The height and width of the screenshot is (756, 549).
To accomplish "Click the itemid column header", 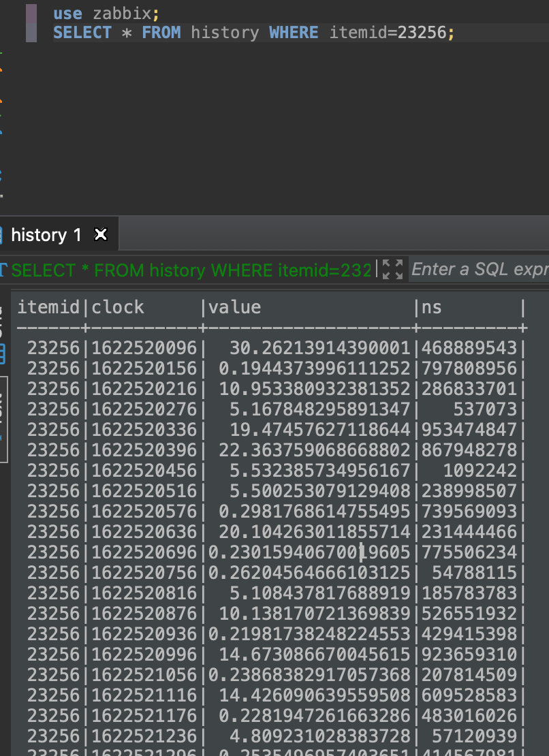I will 48,307.
